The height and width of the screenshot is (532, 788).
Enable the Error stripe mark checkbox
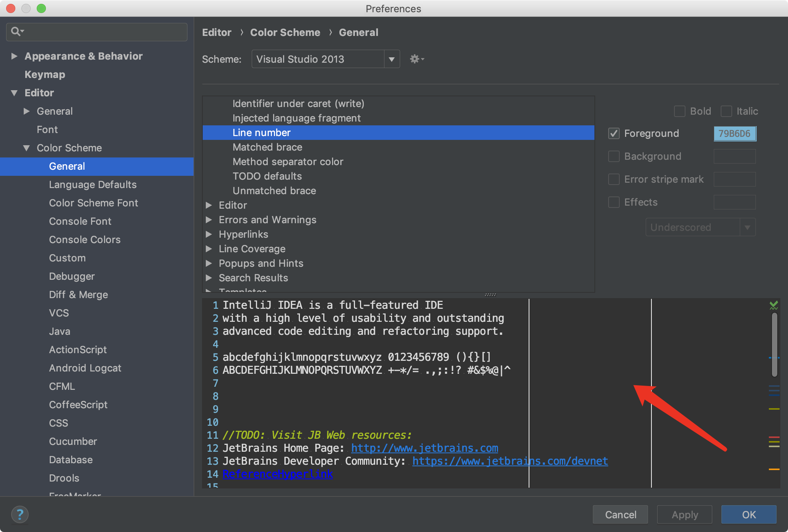point(614,179)
